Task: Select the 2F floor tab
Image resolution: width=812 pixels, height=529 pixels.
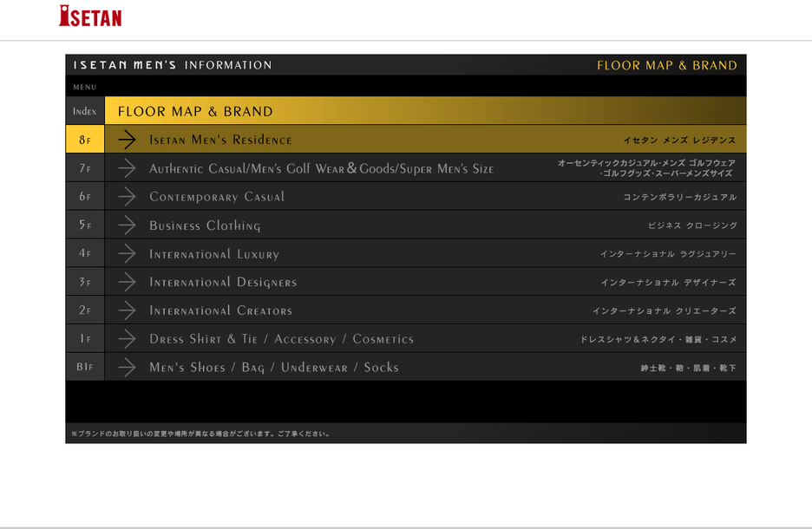Action: click(x=85, y=310)
